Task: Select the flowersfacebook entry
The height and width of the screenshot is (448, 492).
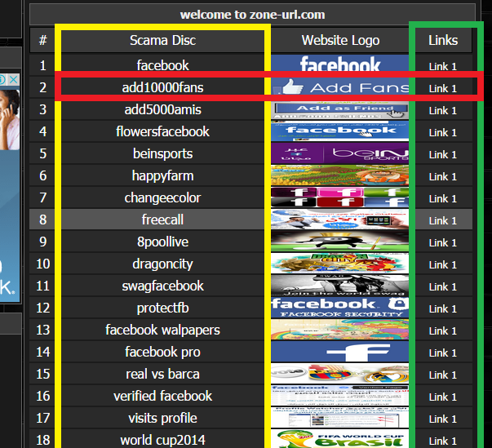Action: click(x=162, y=131)
